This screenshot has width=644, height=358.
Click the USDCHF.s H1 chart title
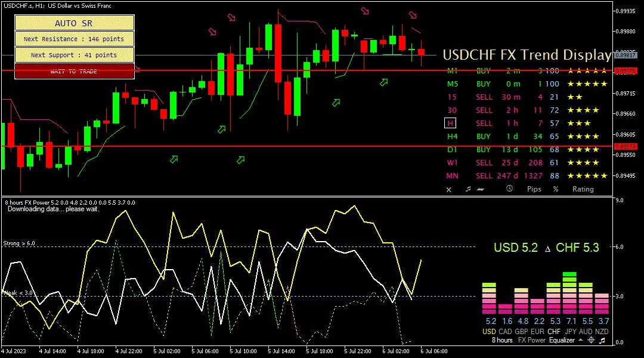57,6
